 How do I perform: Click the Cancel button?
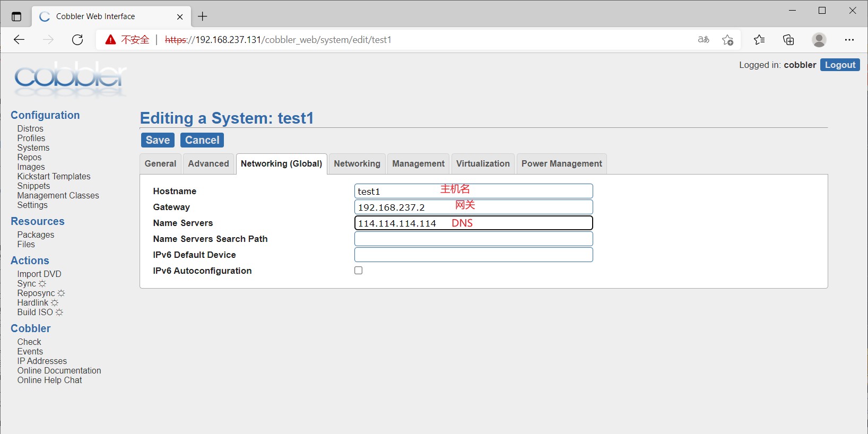(x=202, y=140)
